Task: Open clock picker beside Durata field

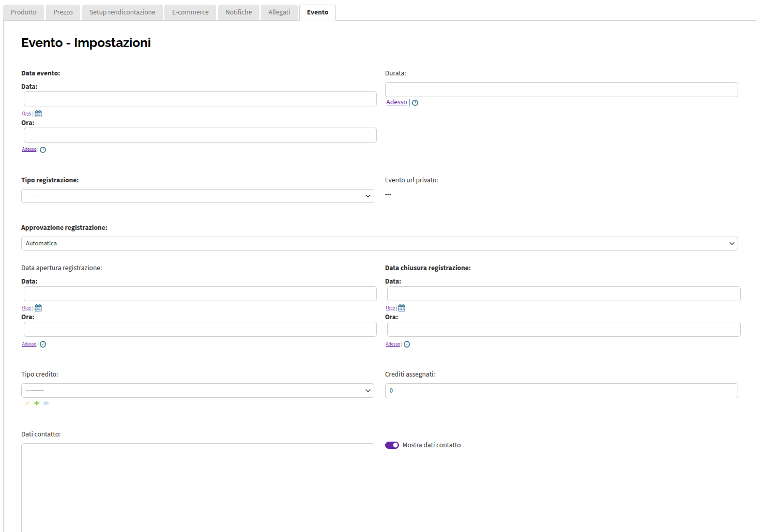Action: coord(415,103)
